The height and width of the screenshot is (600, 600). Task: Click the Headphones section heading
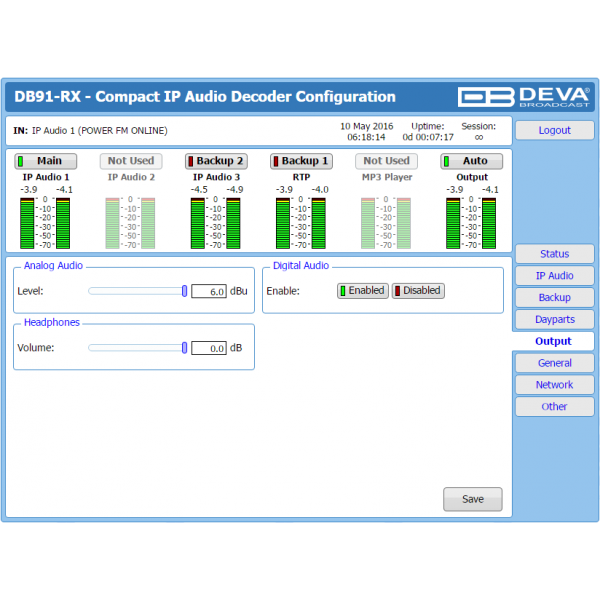(x=52, y=322)
